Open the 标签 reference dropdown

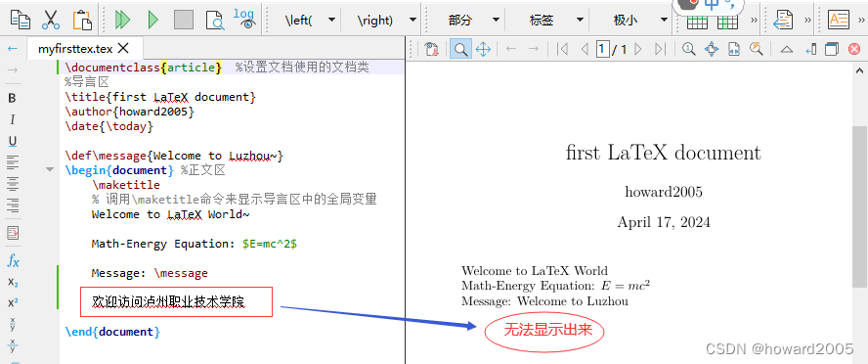(x=580, y=20)
